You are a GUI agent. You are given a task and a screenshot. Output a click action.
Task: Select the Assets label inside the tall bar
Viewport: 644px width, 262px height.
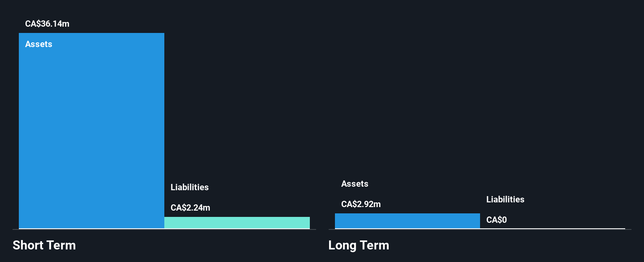(38, 44)
